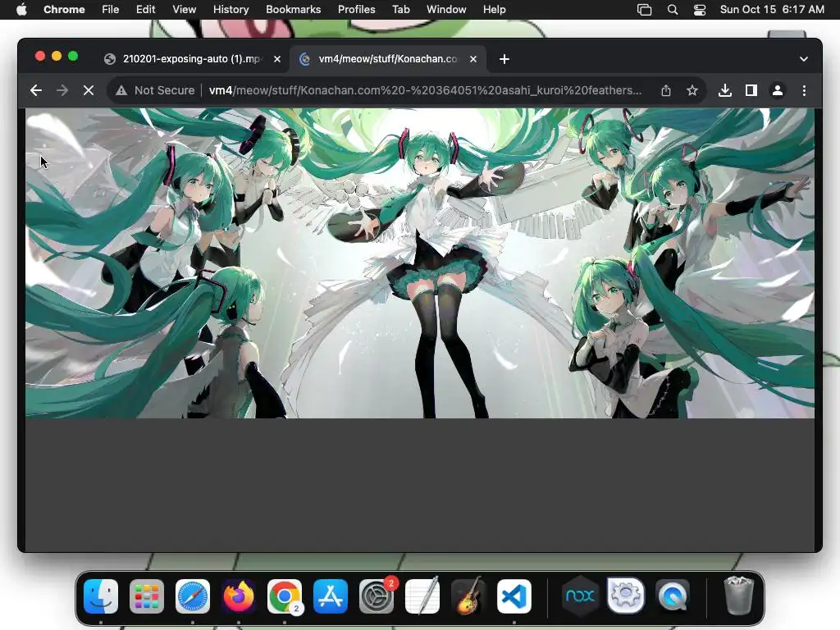Open the App Store from Dock
This screenshot has width=840, height=630.
coord(331,596)
